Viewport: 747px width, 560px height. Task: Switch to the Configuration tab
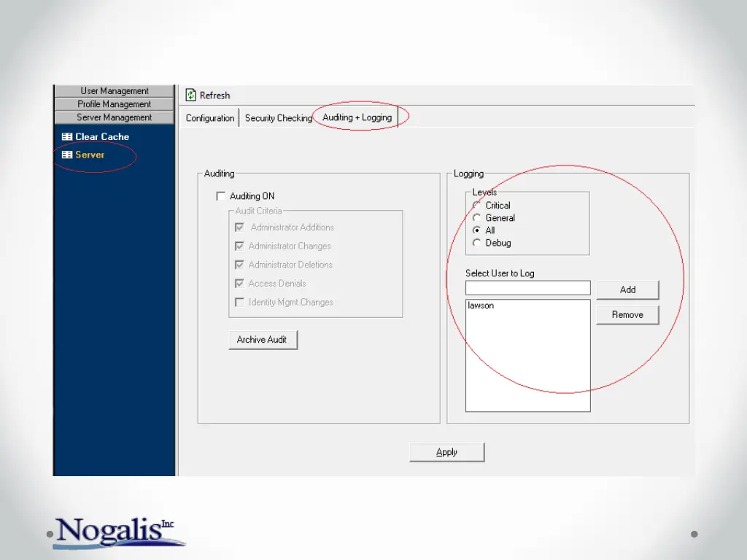[x=210, y=117]
